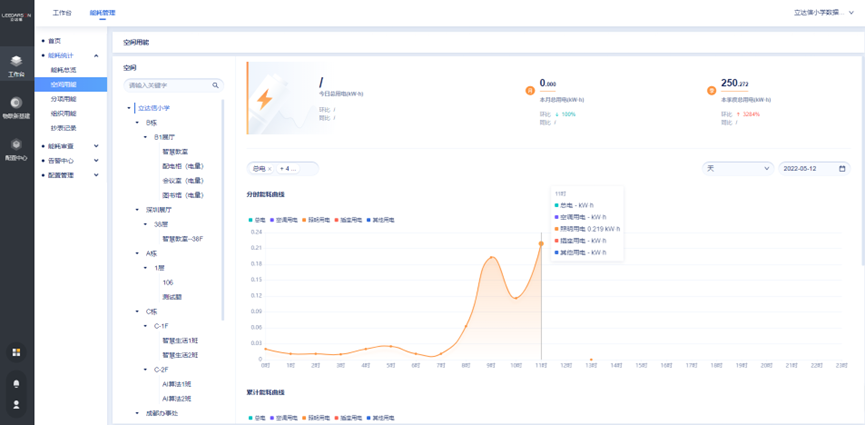Click the user profile icon at bottom
Viewport: 865px width, 425px height.
pos(16,404)
